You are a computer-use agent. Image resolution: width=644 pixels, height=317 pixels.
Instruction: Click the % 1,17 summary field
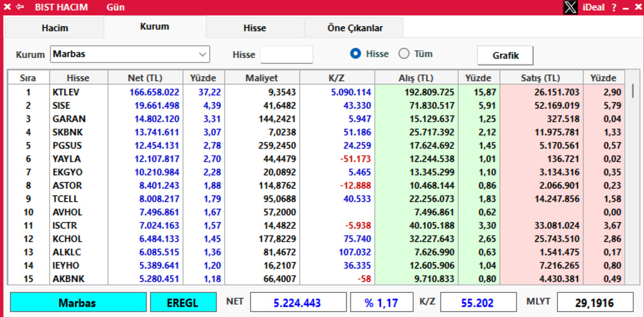pyautogui.click(x=382, y=303)
